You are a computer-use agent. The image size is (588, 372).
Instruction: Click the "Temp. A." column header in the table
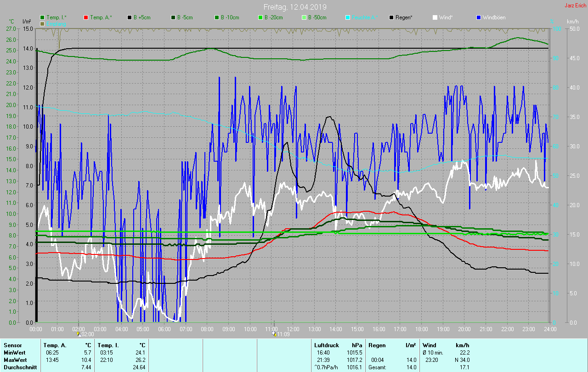coord(55,345)
